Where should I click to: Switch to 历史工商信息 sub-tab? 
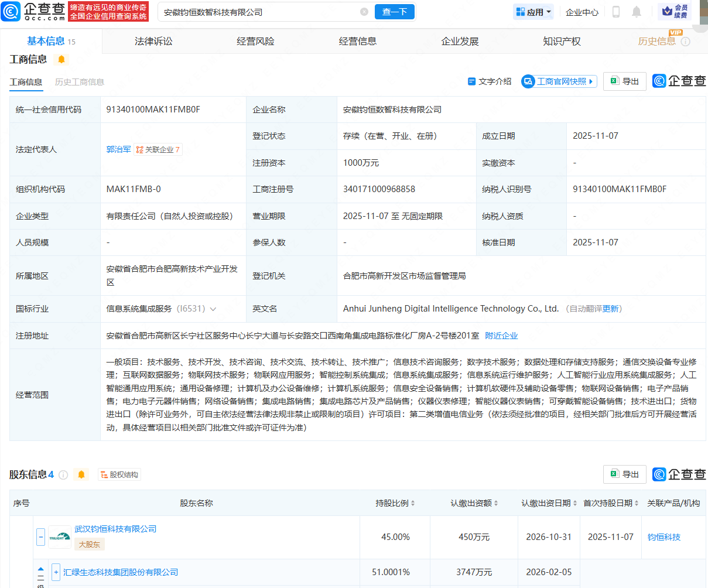pos(80,82)
